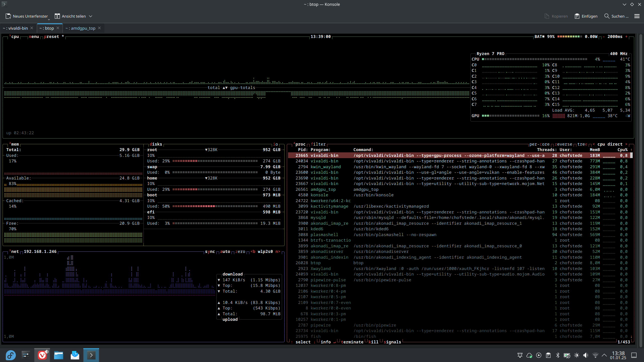Click the Wi-Fi network tray icon

(x=595, y=355)
